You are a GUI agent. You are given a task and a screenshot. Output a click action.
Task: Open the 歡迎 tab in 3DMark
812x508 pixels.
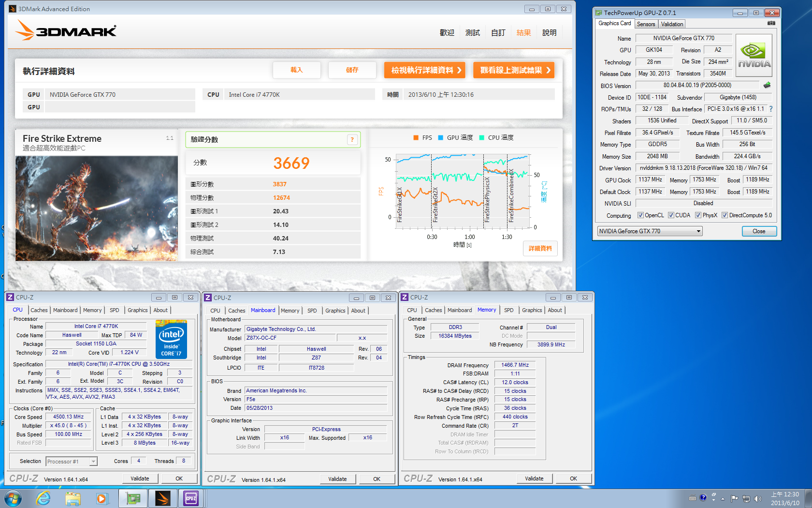tap(447, 33)
